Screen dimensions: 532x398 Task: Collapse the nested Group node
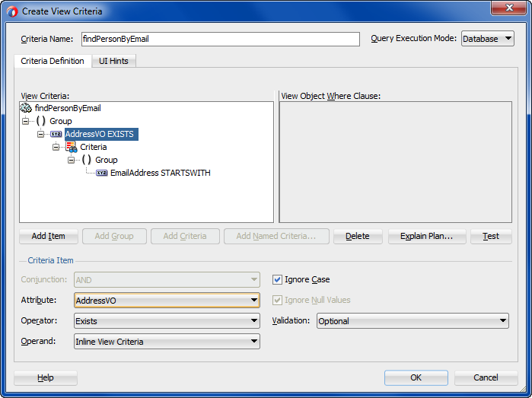point(72,160)
